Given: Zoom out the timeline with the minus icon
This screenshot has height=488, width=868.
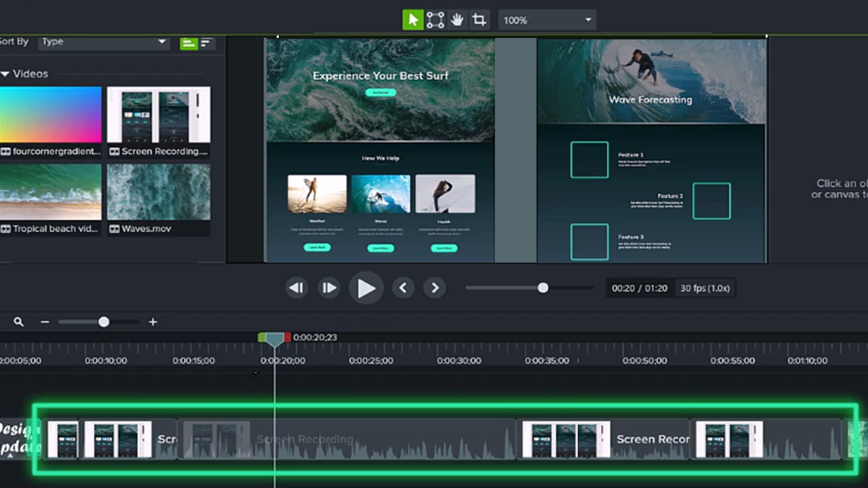Looking at the screenshot, I should pyautogui.click(x=45, y=322).
